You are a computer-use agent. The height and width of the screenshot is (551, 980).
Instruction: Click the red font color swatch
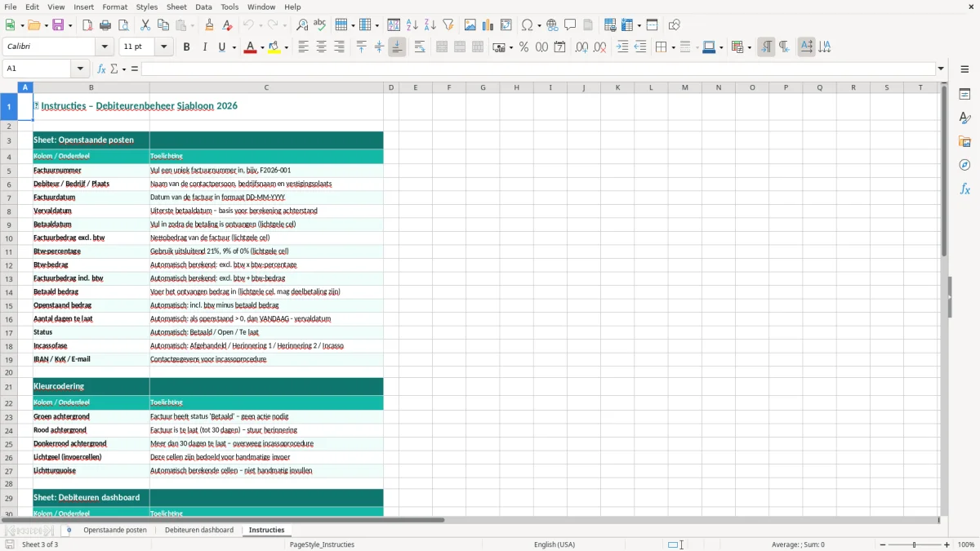click(x=249, y=47)
